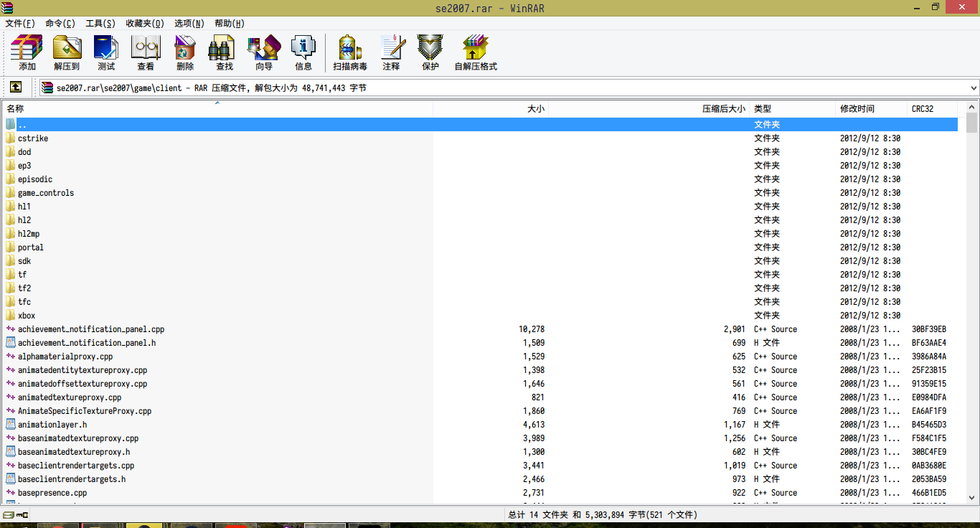Select AnimateSpecificTextureProxy.cpp file name
Screen dimensions: 980x528
coord(85,411)
